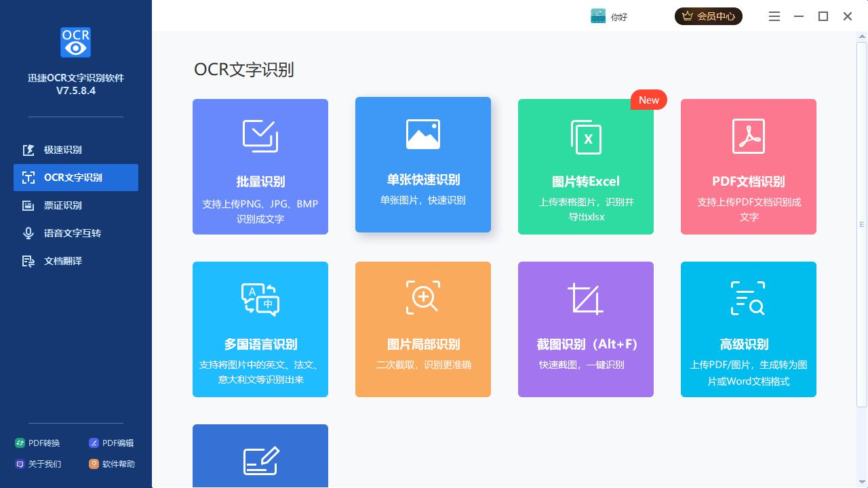Open 图片转Excel card title
Screen dimensions: 868x488
point(586,182)
